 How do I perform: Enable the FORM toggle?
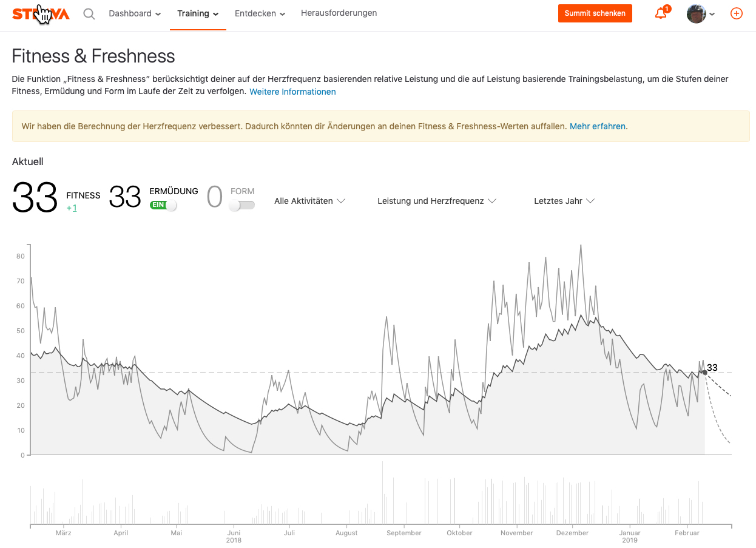(x=241, y=205)
